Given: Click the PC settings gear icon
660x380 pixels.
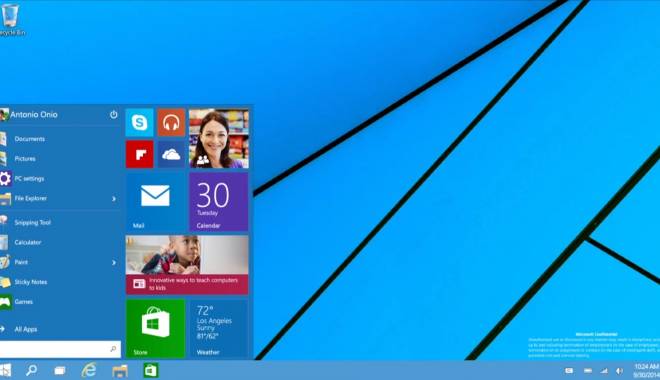Looking at the screenshot, I should [x=5, y=178].
